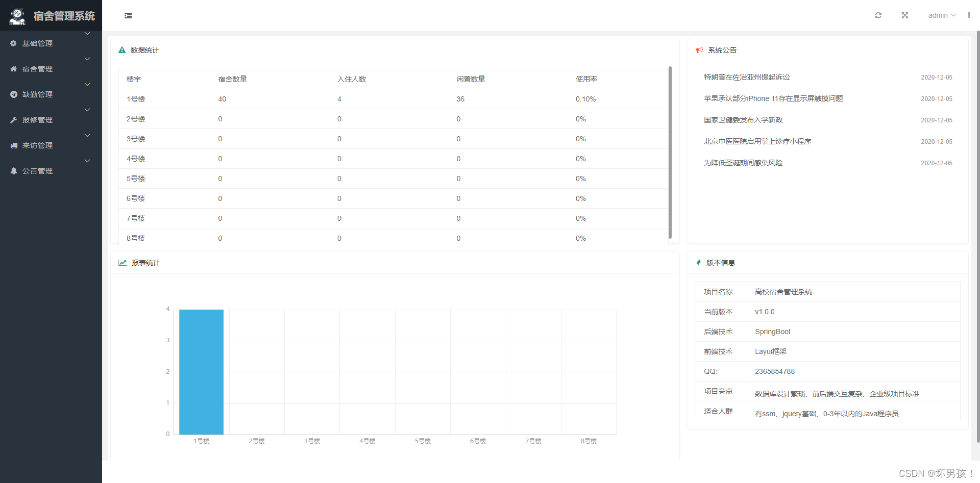The height and width of the screenshot is (483, 980).
Task: Click the fullscreen toggle icon
Action: [905, 15]
